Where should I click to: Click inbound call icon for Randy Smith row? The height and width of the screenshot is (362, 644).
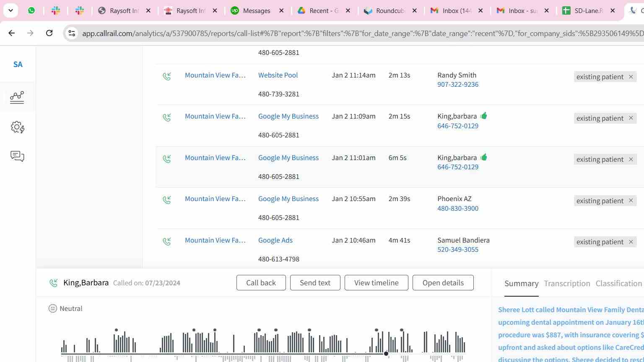[x=167, y=76]
